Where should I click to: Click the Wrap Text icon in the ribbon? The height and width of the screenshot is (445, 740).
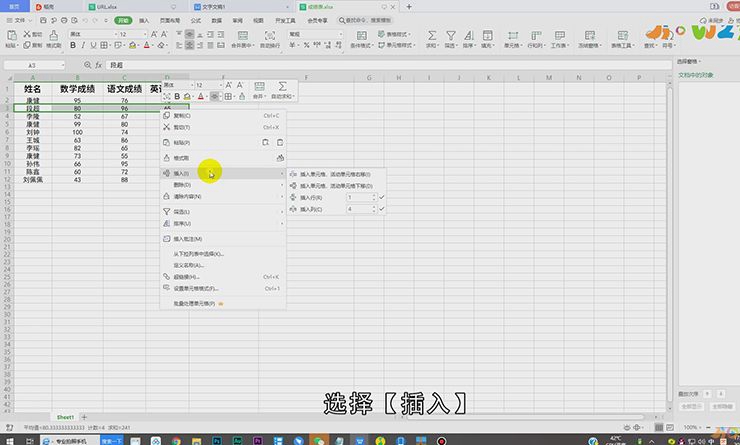click(269, 35)
